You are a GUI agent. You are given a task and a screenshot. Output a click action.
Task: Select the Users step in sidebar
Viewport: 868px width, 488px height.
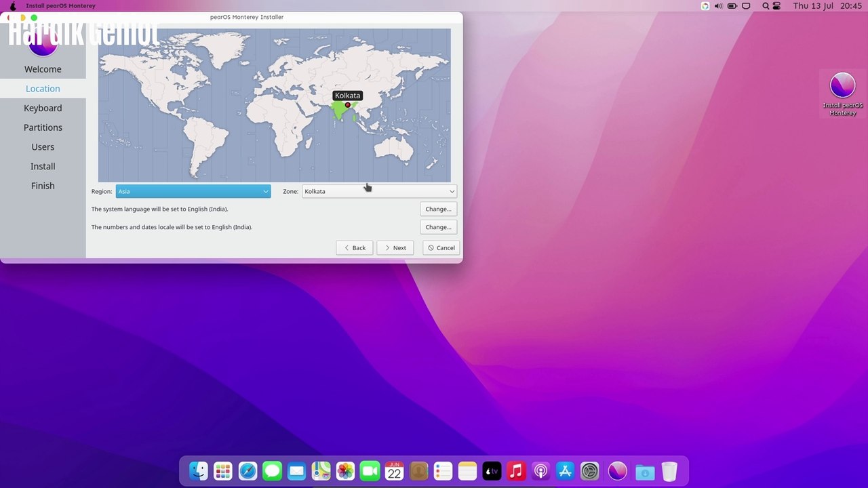click(43, 147)
